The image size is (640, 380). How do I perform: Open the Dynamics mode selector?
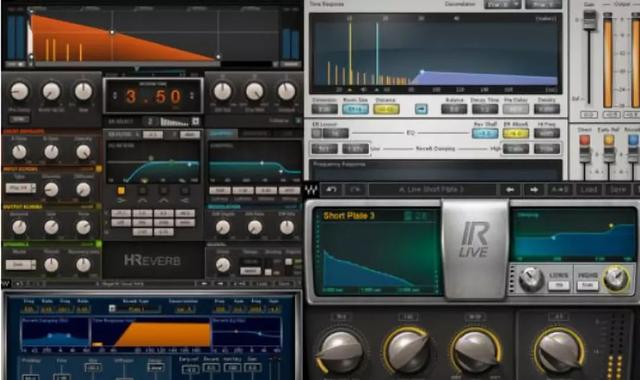pyautogui.click(x=20, y=265)
